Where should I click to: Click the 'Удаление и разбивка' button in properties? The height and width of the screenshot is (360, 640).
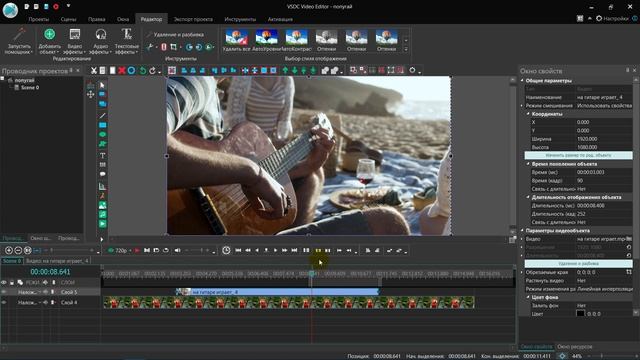(578, 264)
